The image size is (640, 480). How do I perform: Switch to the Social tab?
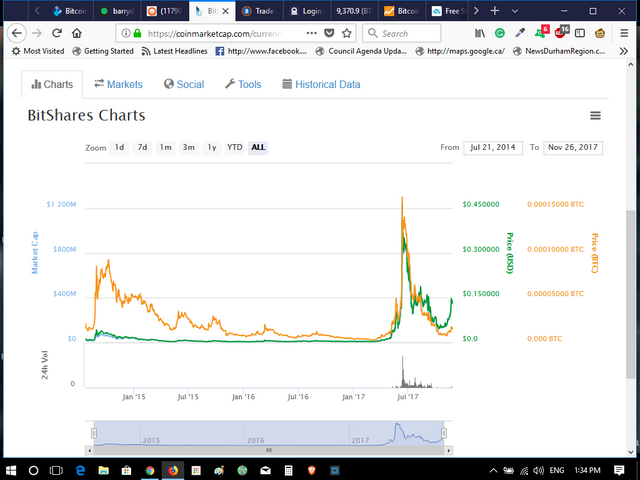pos(184,84)
